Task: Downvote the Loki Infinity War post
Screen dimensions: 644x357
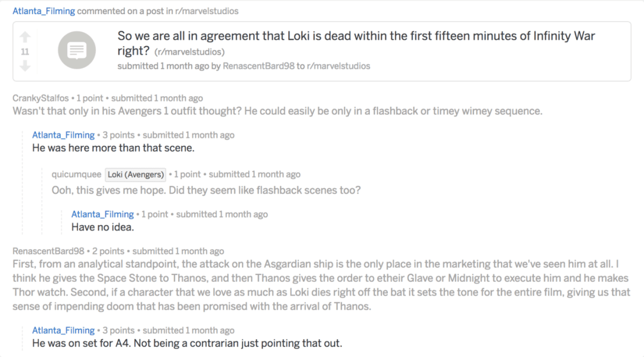Action: pos(25,66)
